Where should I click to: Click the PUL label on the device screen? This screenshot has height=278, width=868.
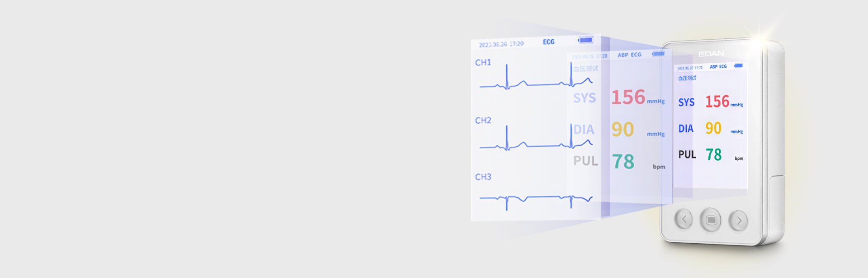[687, 155]
